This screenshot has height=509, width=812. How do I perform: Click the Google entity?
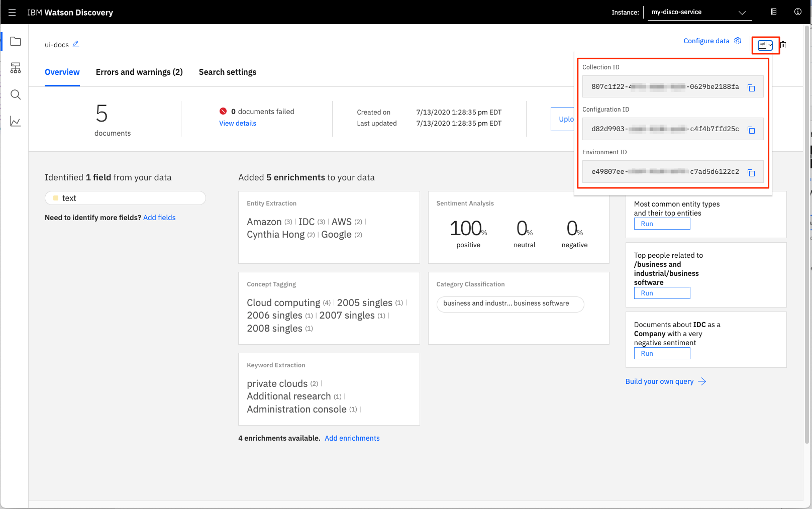[x=336, y=235]
